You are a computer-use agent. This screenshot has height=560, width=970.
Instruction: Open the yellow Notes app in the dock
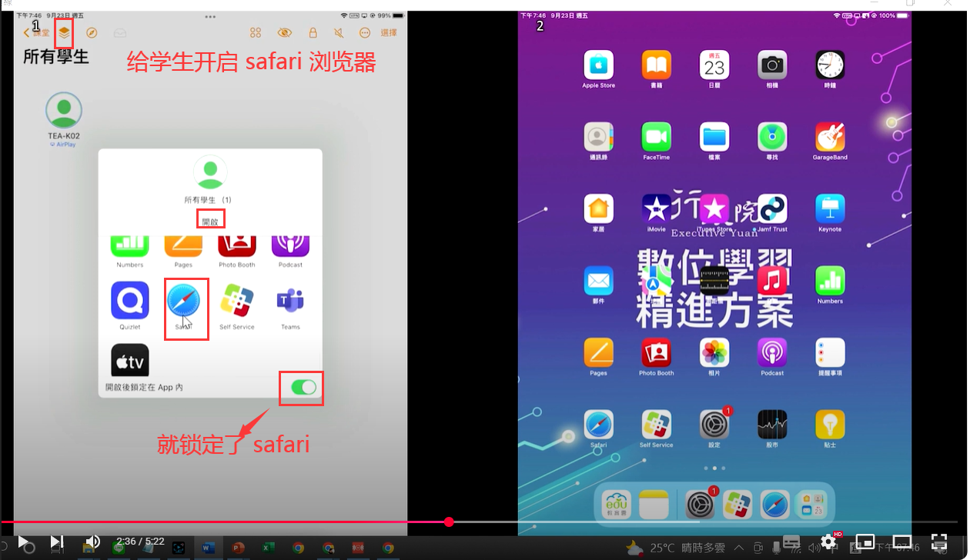(654, 505)
